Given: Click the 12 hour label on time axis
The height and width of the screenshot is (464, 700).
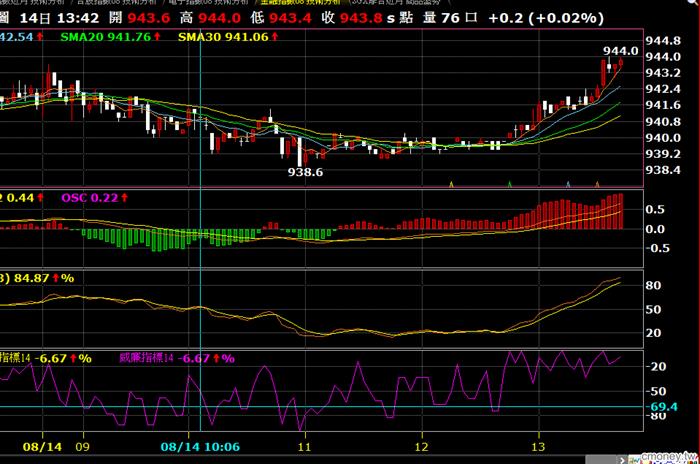Looking at the screenshot, I should (421, 447).
